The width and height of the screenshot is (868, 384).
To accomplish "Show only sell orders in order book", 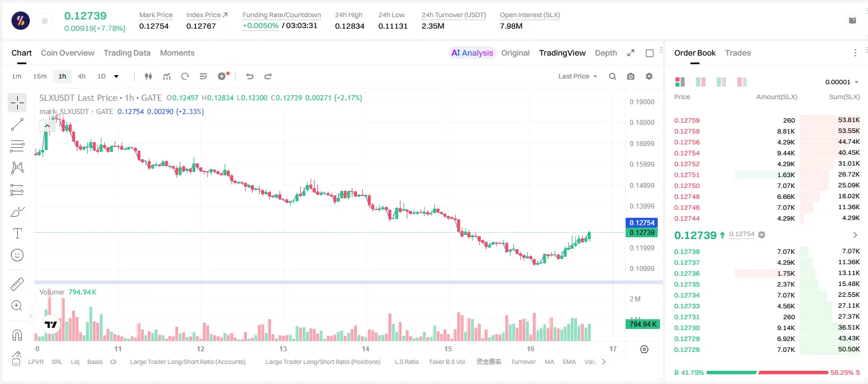I will pyautogui.click(x=742, y=82).
